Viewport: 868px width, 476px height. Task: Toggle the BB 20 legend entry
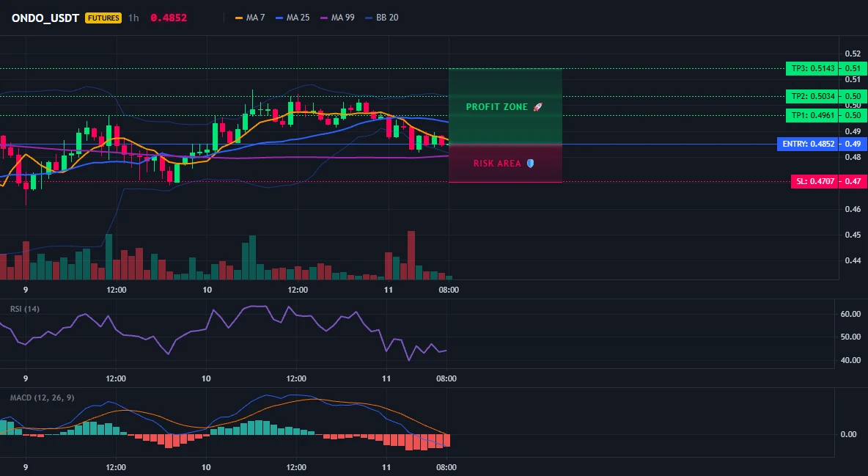(x=382, y=18)
